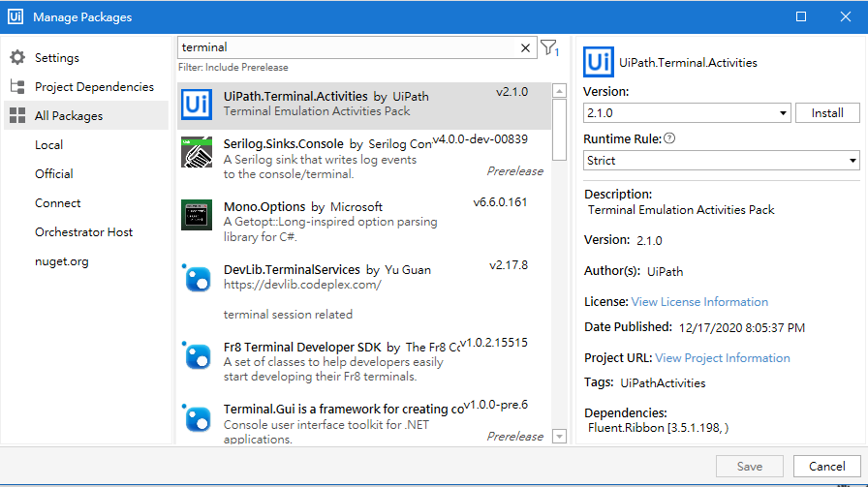Select Mono.Options package name
868x487 pixels.
[264, 206]
